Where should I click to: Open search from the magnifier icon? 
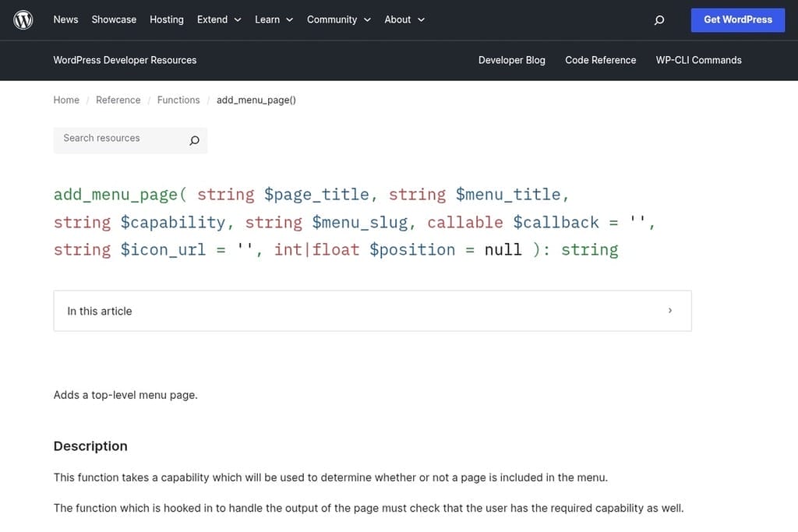659,19
